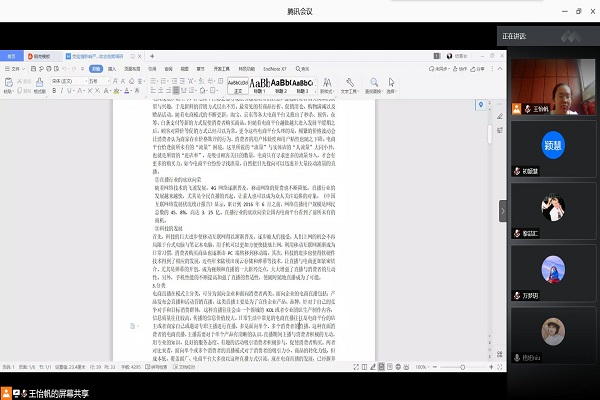Screen dimensions: 600x400
Task: Click the Cut scissors icon
Action: click(19, 81)
